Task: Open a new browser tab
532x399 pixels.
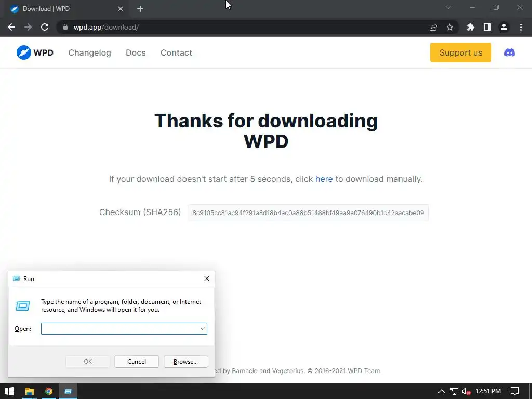Action: point(140,9)
